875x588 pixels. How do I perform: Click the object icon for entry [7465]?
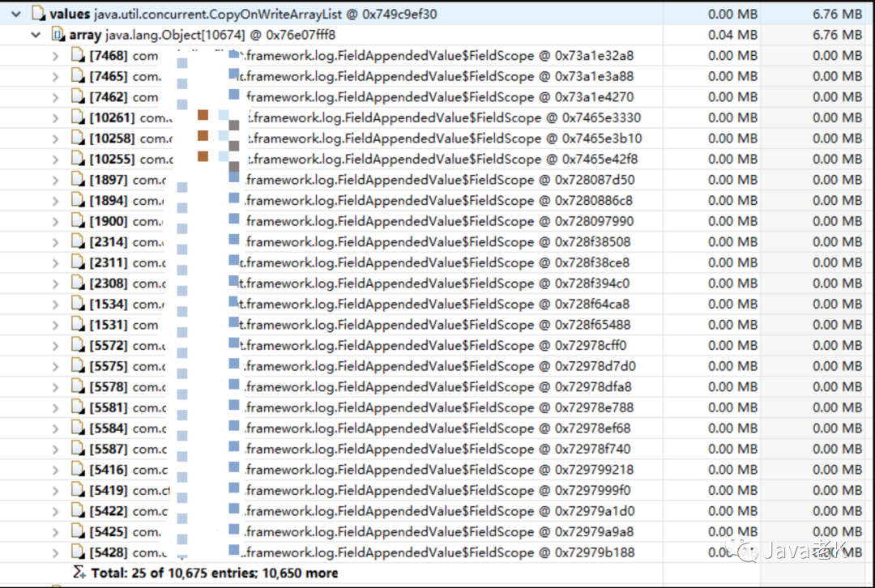78,76
